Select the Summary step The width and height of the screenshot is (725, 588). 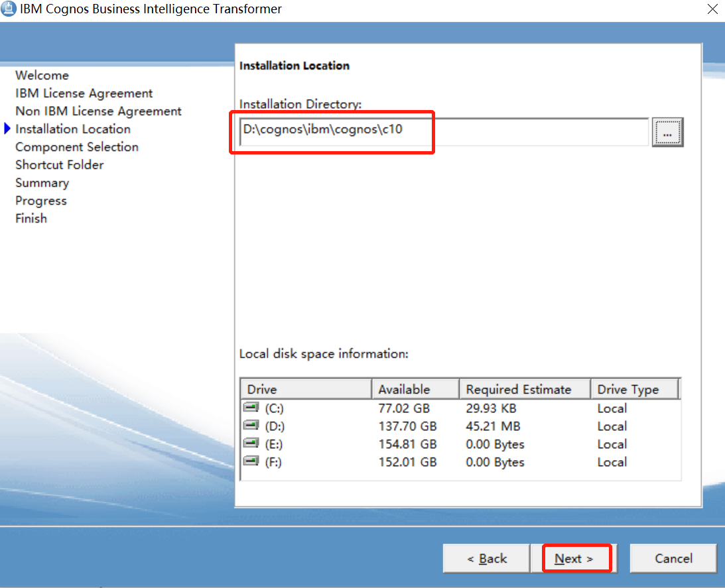pyautogui.click(x=42, y=183)
